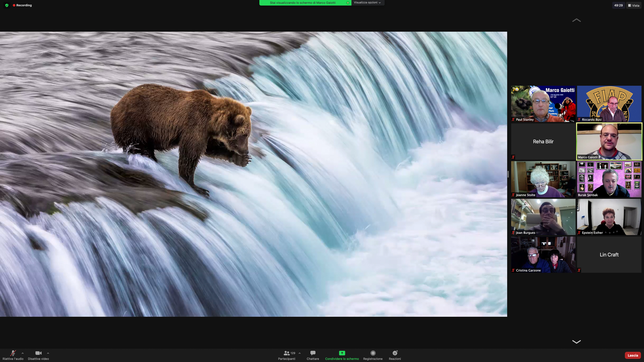Click the muted mic icon by Riccardo Busi's name
The width and height of the screenshot is (644, 362).
[x=579, y=119]
